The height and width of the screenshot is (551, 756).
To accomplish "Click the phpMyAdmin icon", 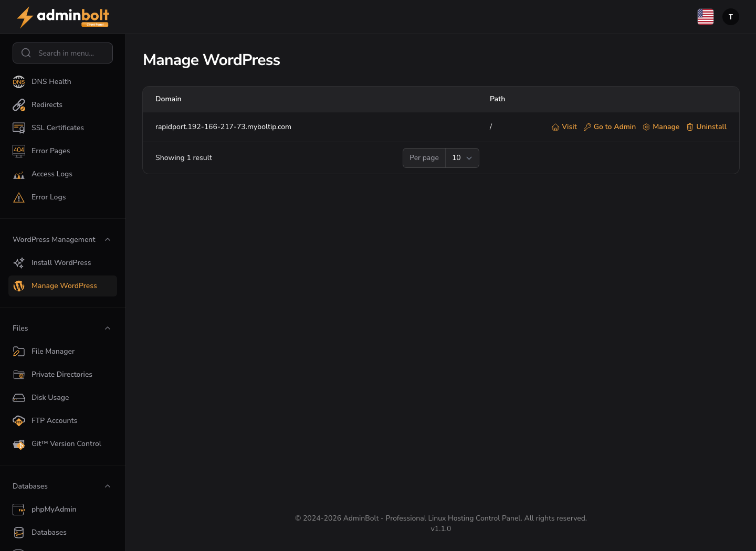I will tap(19, 509).
